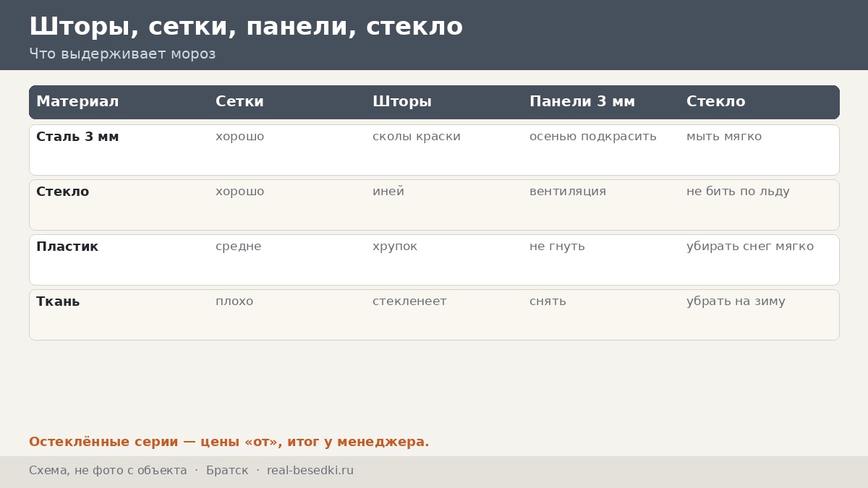The height and width of the screenshot is (488, 868).
Task: Click the footer text "Схема, не фото с объекта"
Action: click(108, 471)
